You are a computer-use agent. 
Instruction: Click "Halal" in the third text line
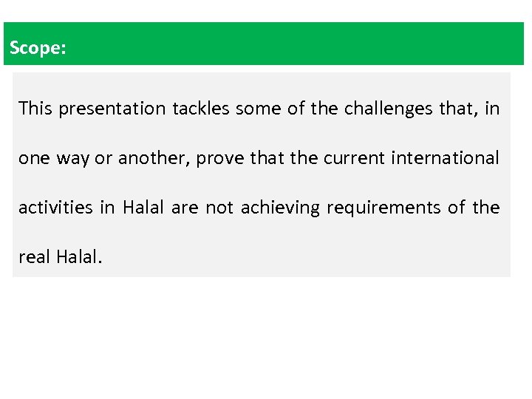click(143, 208)
